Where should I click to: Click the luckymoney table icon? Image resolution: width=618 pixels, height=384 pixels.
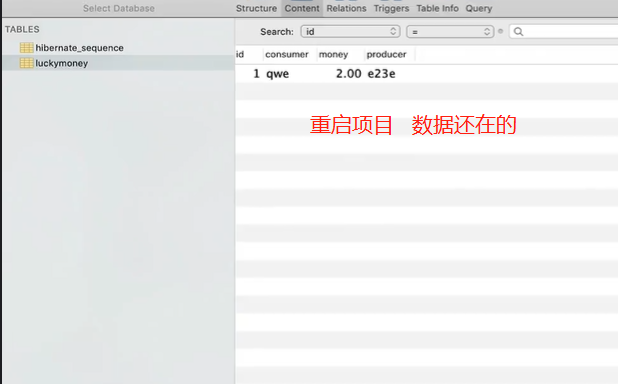pos(26,63)
